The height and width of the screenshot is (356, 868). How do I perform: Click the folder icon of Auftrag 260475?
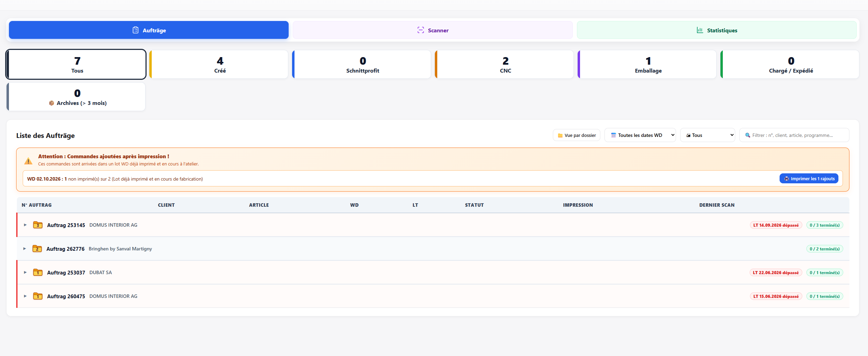[x=37, y=296]
